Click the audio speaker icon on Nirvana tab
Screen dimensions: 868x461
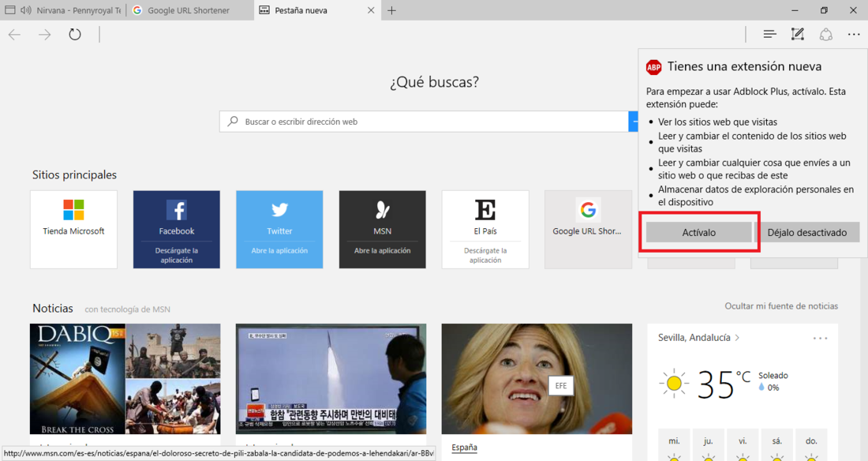(25, 10)
